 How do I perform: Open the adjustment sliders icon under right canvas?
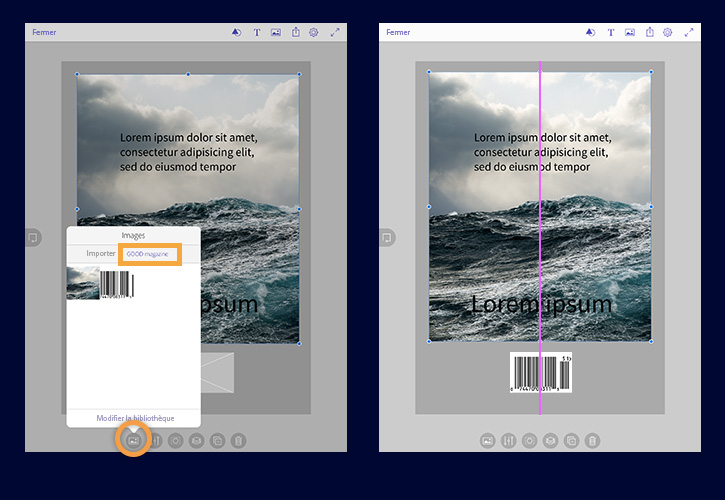[x=509, y=441]
